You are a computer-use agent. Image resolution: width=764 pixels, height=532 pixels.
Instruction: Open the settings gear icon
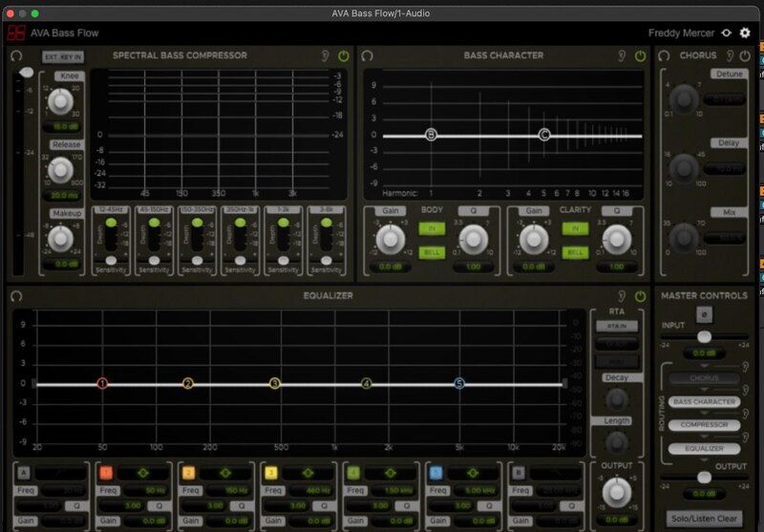pos(745,32)
